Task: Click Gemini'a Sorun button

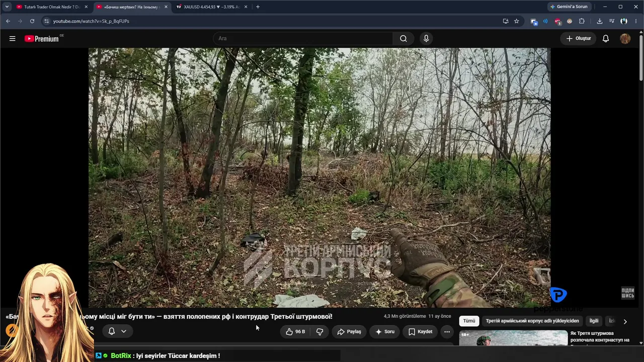Action: click(569, 7)
